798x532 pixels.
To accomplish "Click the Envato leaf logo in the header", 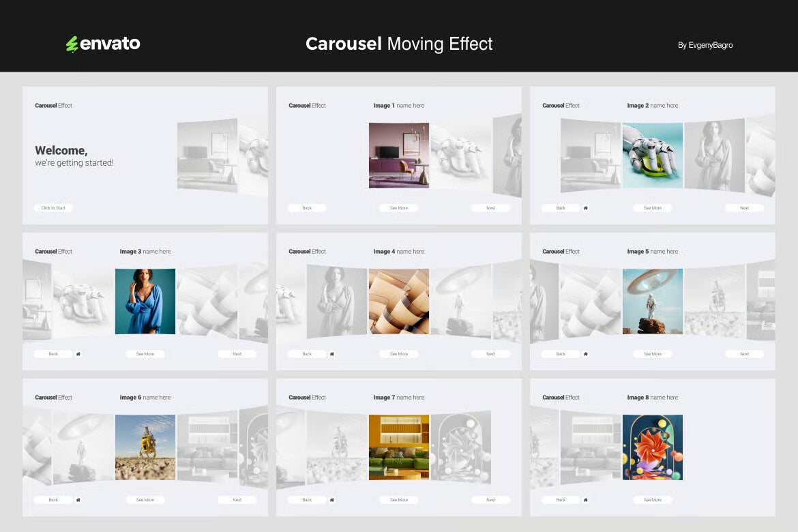I will tap(72, 43).
